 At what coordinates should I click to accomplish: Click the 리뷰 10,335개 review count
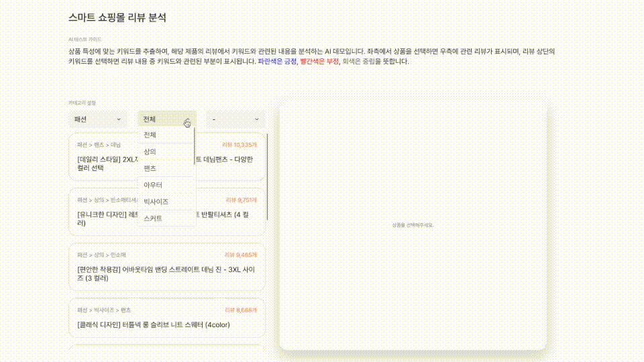[239, 145]
